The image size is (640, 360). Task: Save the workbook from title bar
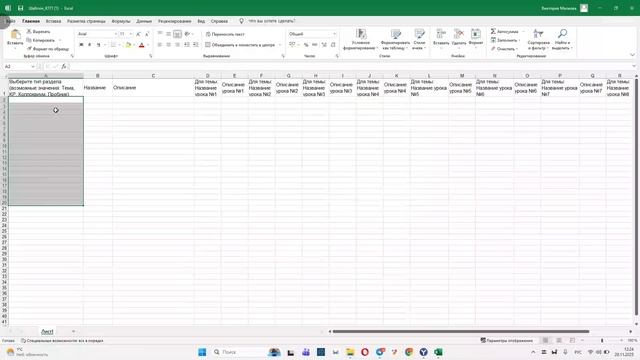coord(20,8)
